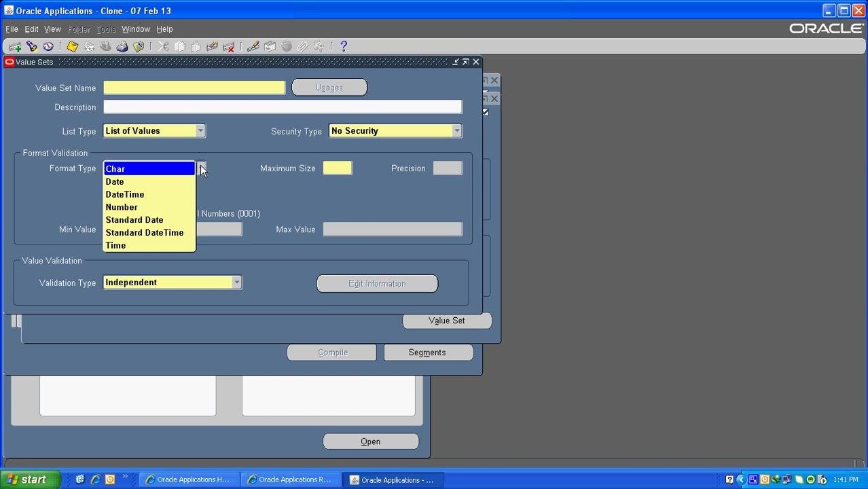
Task: Select DateTime in Format Type list
Action: [x=149, y=195]
